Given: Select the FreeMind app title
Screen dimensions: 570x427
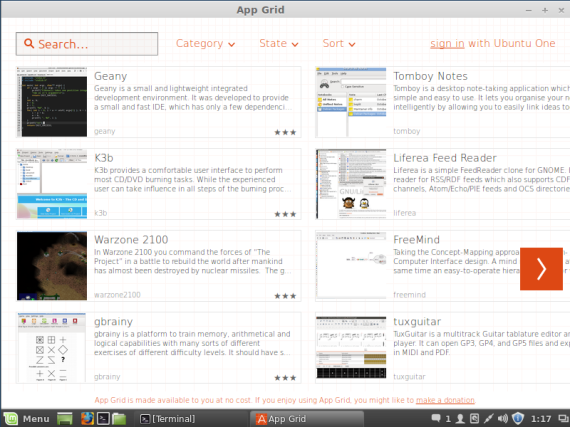Looking at the screenshot, I should click(417, 239).
